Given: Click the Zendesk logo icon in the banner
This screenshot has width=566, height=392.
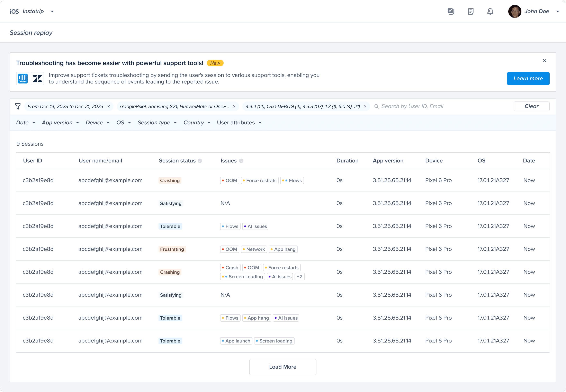Looking at the screenshot, I should [x=38, y=79].
